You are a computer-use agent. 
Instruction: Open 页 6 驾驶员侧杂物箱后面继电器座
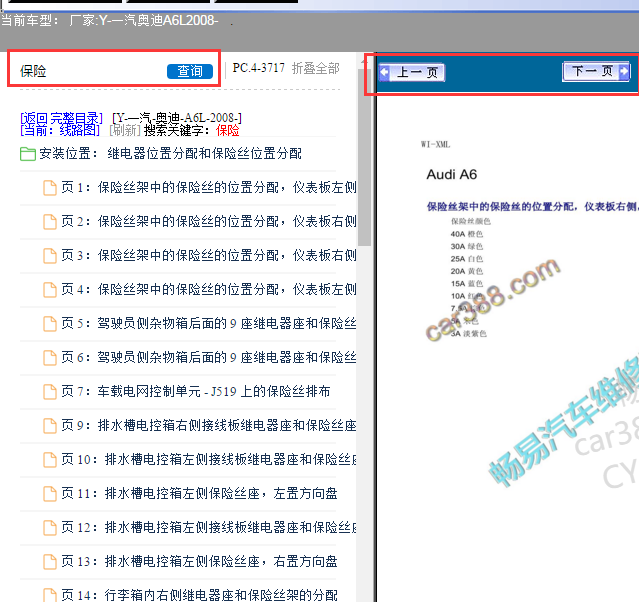(x=209, y=357)
